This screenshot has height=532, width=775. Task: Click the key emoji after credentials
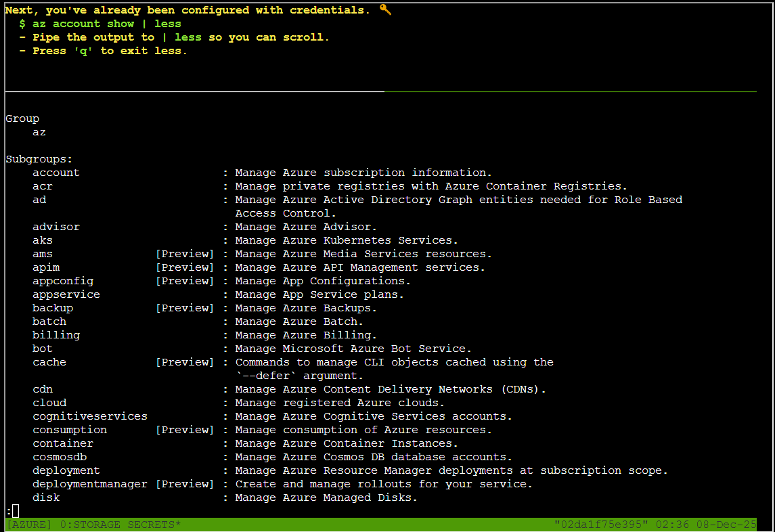coord(385,9)
